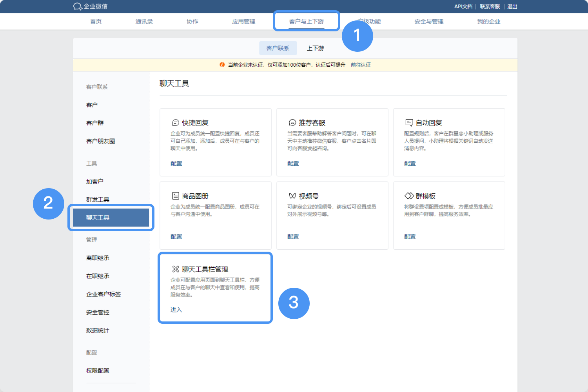Go to 应用管理 in top navigation
This screenshot has height=392, width=588.
click(x=243, y=22)
